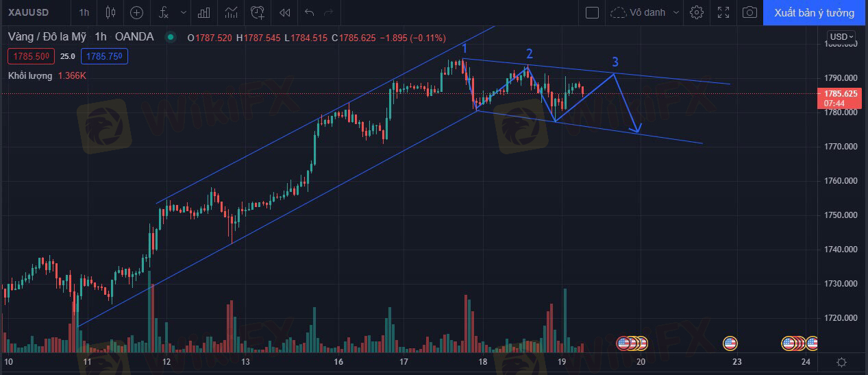The height and width of the screenshot is (375, 868).
Task: Expand the indicator templates dropdown arrow
Action: coord(183,12)
